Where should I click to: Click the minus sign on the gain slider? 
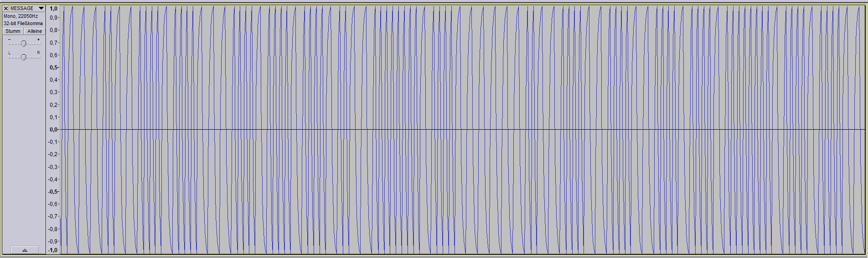pos(9,40)
